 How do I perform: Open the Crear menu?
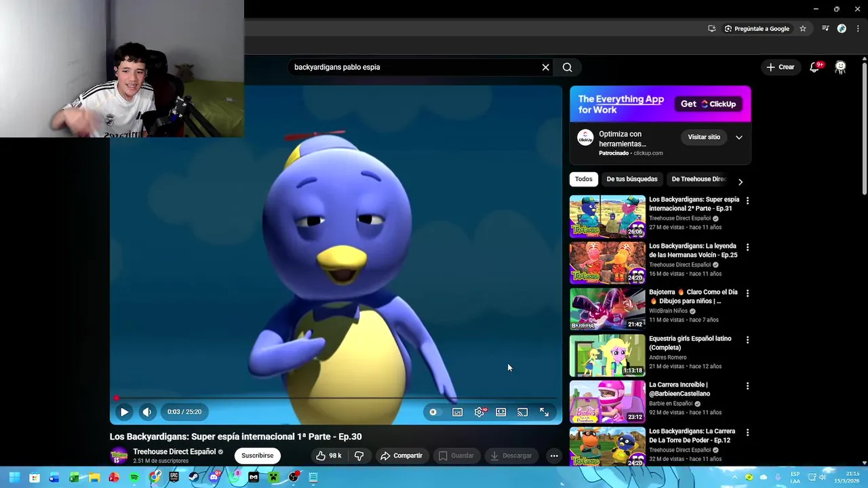tap(780, 67)
